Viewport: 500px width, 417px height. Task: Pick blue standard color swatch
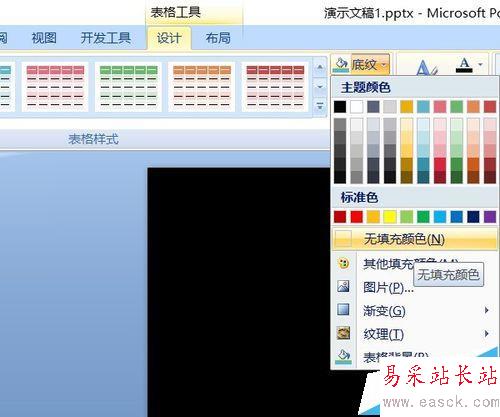pos(457,217)
